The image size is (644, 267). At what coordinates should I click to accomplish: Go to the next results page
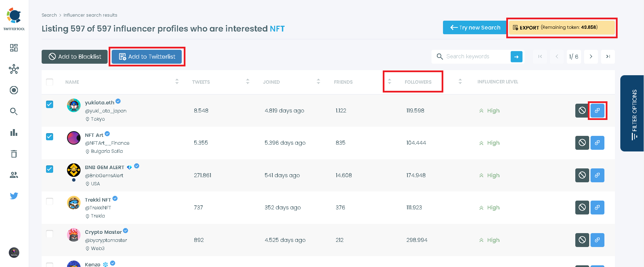click(591, 57)
